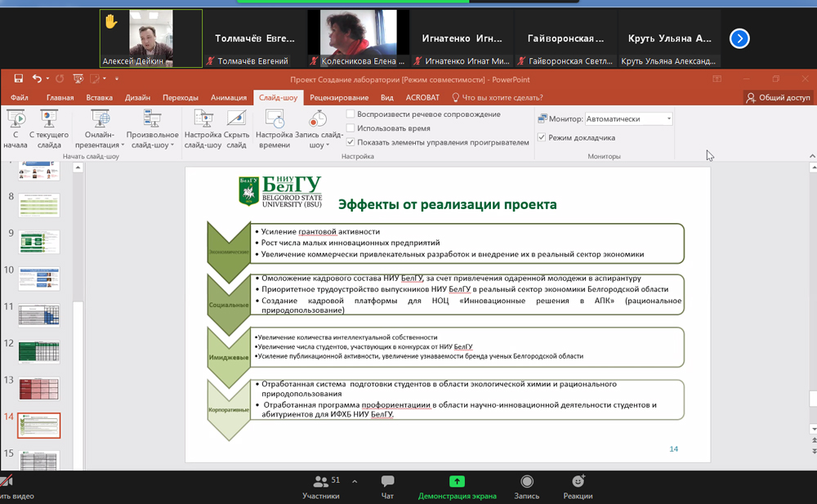Open Zoom Чат panel
The height and width of the screenshot is (504, 817).
[387, 487]
